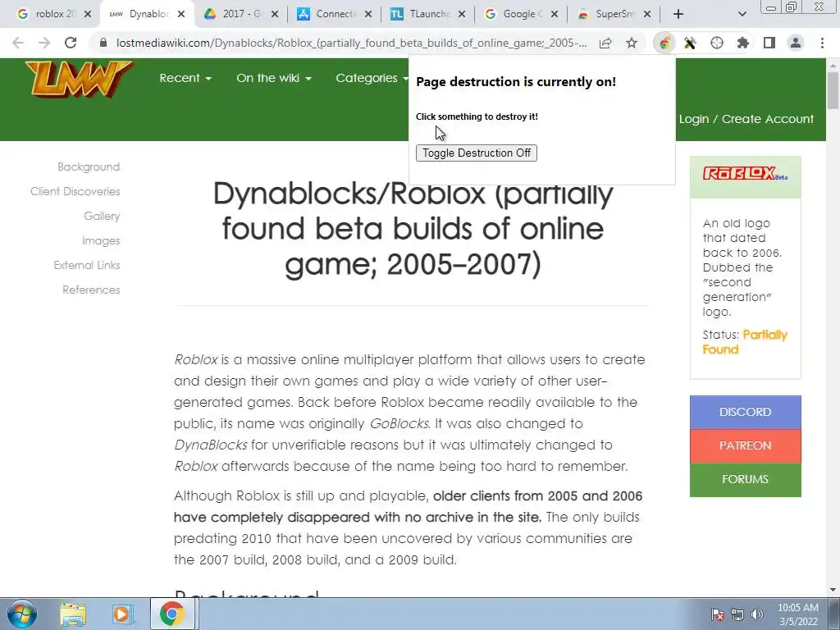The image size is (840, 630).
Task: Reload the current page
Action: point(71,43)
